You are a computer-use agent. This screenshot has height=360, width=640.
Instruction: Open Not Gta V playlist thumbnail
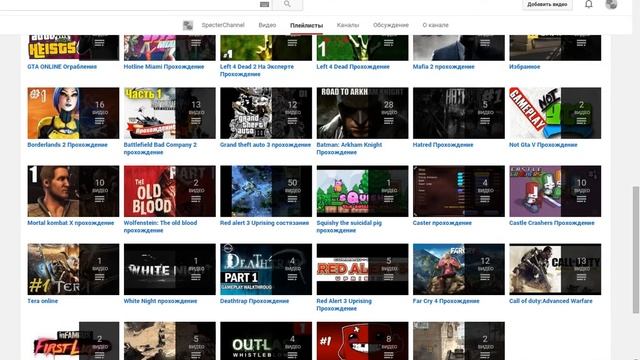pos(555,113)
